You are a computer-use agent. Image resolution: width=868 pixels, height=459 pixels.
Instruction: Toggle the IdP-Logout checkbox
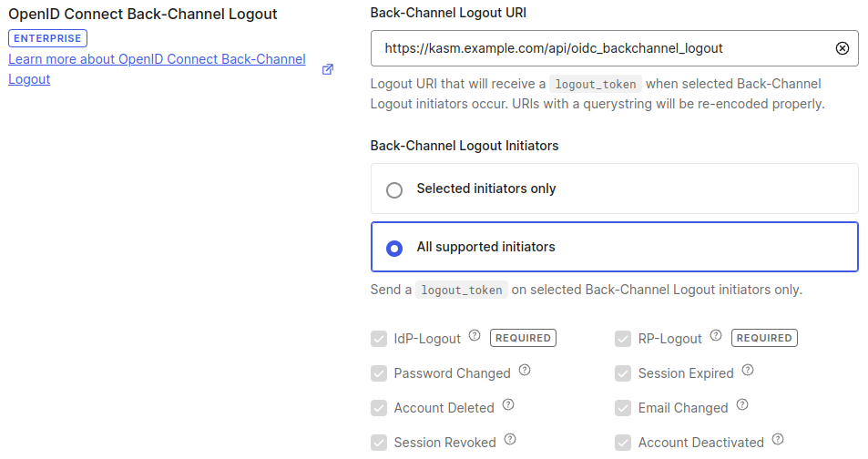[x=379, y=339]
